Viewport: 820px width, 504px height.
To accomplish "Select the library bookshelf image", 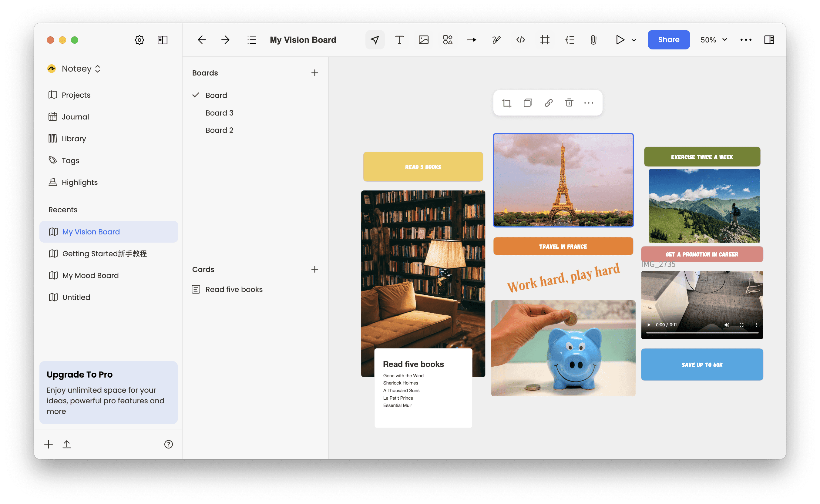I will (423, 270).
